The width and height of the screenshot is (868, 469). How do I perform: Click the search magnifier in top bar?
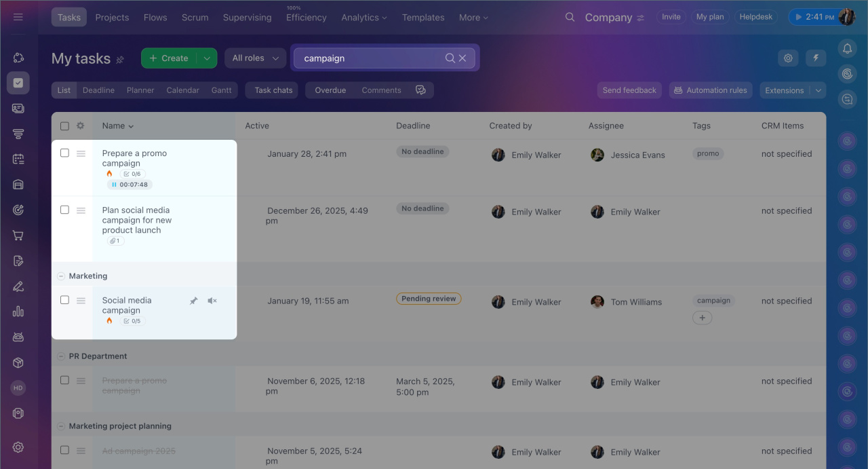(570, 17)
